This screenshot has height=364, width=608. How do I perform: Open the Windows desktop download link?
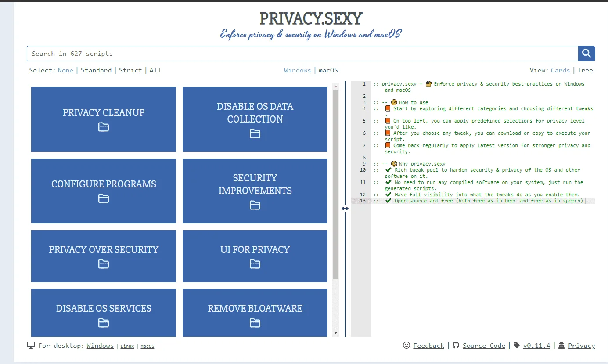click(100, 346)
